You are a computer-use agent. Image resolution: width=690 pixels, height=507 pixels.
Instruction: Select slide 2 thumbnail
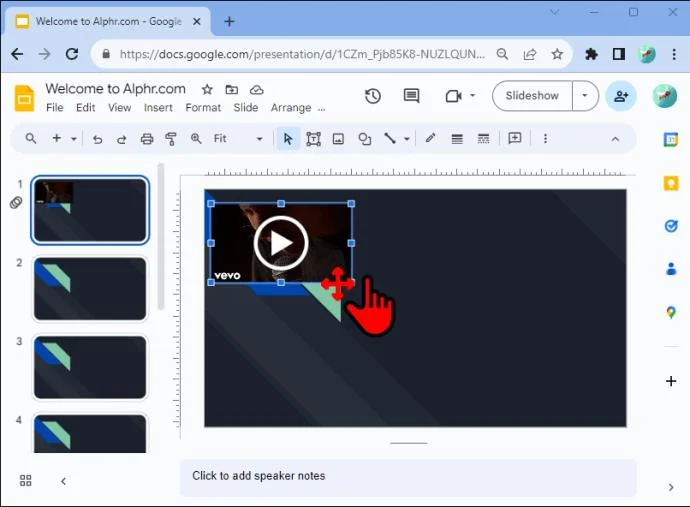(x=90, y=289)
